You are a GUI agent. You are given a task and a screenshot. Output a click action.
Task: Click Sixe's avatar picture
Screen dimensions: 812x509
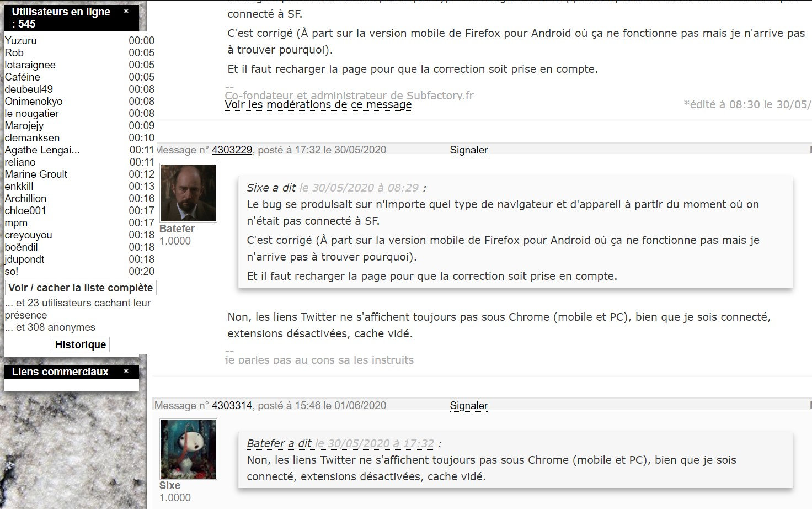188,449
